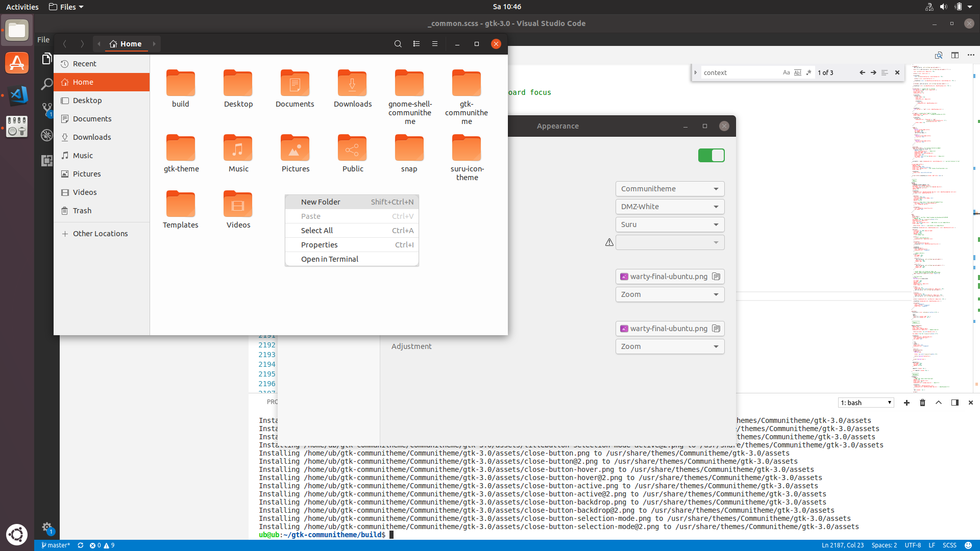Split the editor in Visual Studio Code

click(955, 55)
